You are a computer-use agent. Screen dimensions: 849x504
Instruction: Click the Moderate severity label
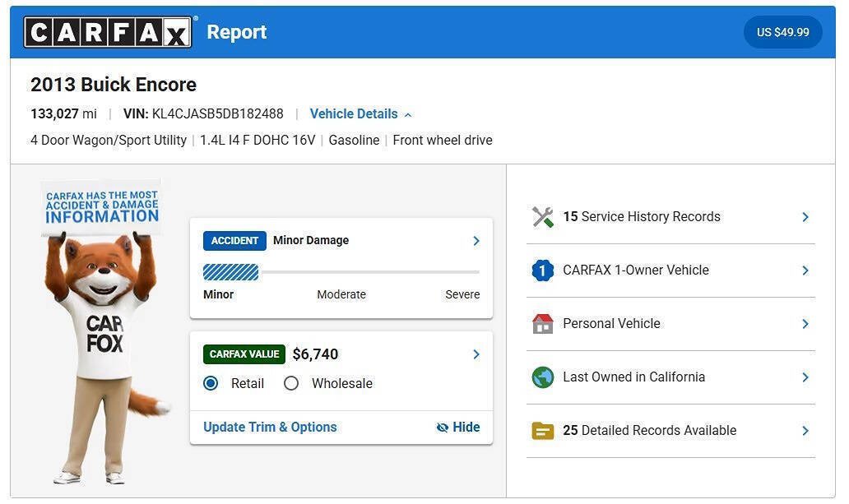(341, 294)
